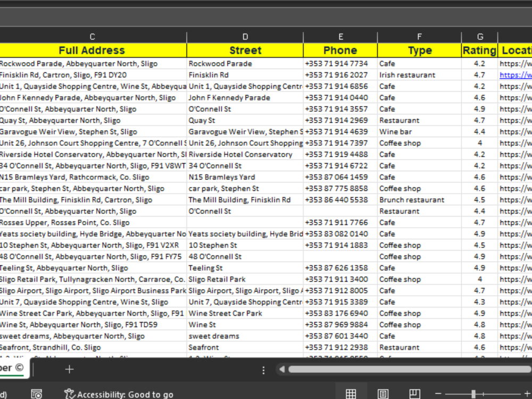Open sheet options via the vertical ellipsis
The width and height of the screenshot is (532, 399).
(x=264, y=369)
